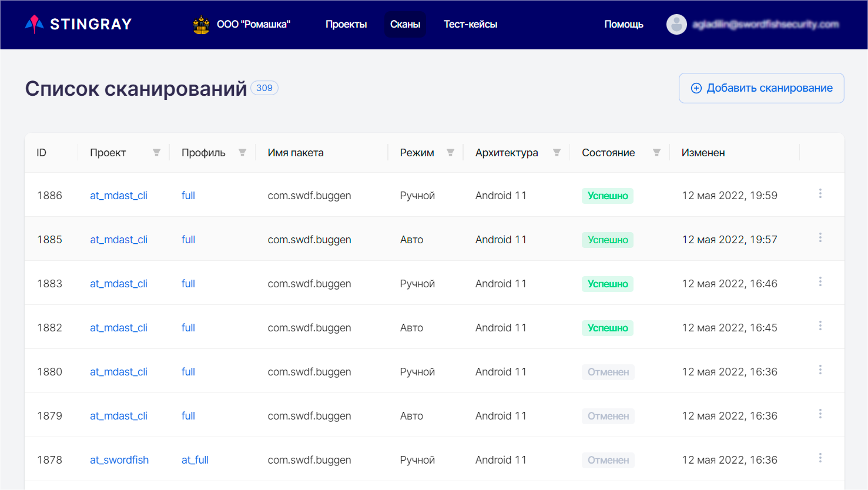Screen dimensions: 868x490
Task: Open at_mdast_cli project in row 1885
Action: (x=119, y=240)
